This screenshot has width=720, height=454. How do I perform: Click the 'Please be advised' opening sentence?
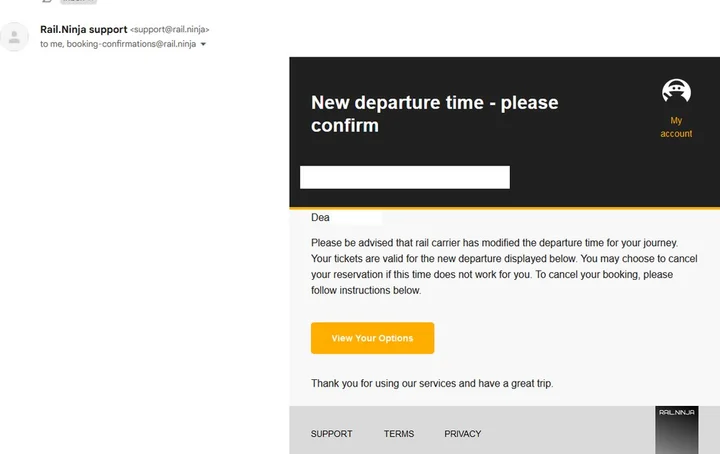click(494, 242)
